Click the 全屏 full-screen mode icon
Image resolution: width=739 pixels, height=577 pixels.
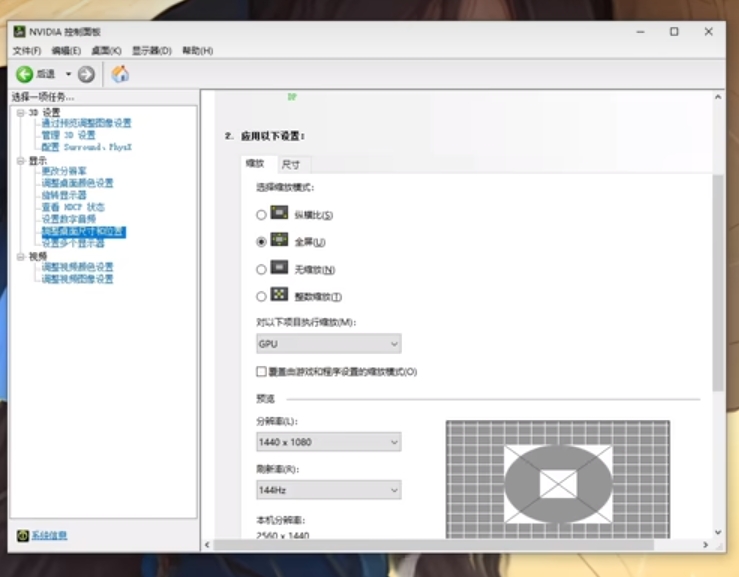(279, 239)
